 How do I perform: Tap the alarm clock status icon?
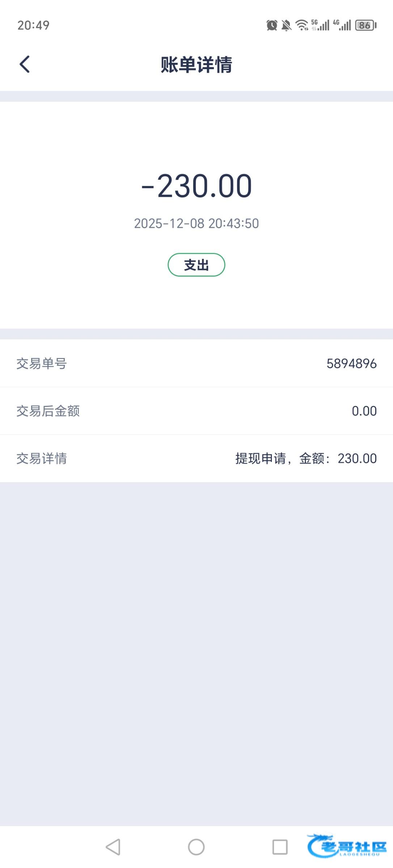pyautogui.click(x=272, y=25)
